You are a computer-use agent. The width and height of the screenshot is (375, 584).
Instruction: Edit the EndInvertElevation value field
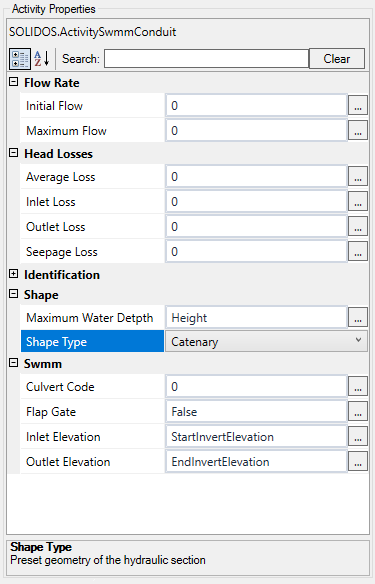click(x=256, y=461)
